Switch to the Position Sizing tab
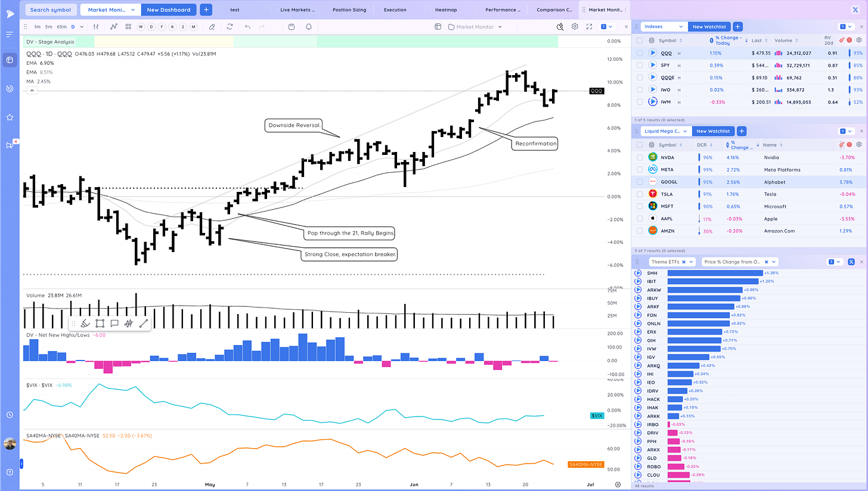Viewport: 868px width, 491px height. 349,10
